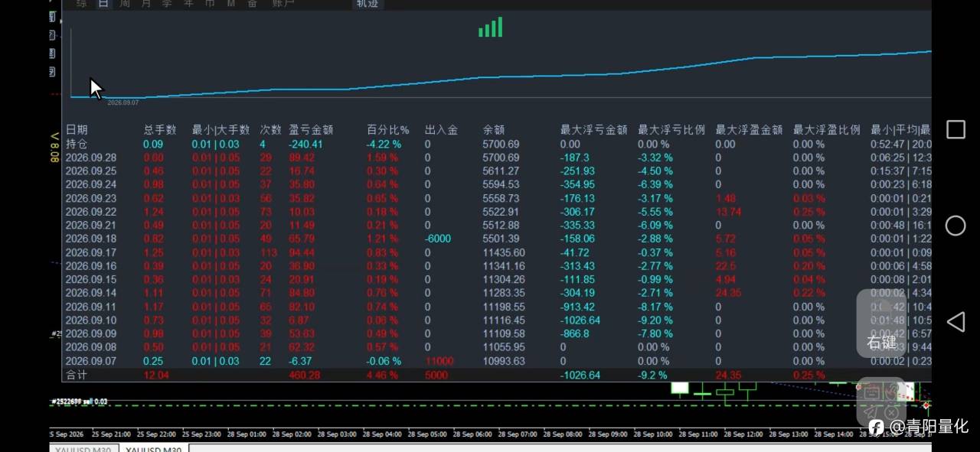Screen dimensions: 980x452
Task: Click the 余额 balance column header
Action: (494, 130)
